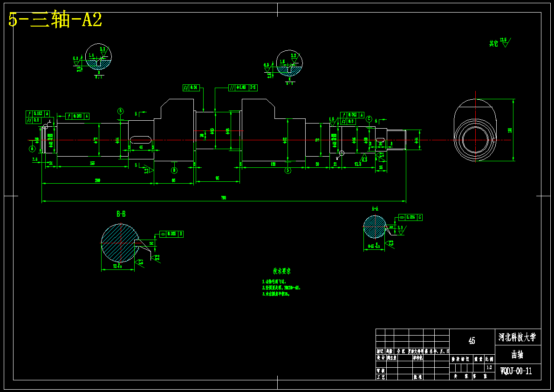The width and height of the screenshot is (554, 392).
Task: Click the material value "45" in title block
Action: (x=472, y=340)
